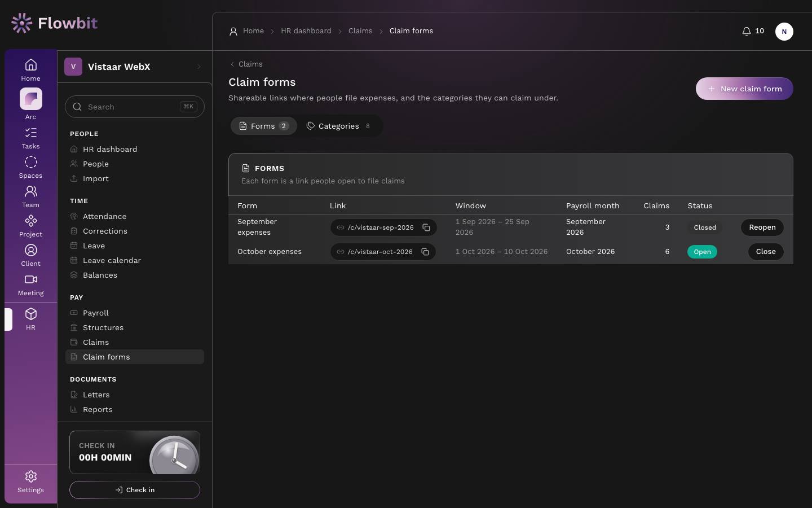
Task: Open Balances in the sidebar
Action: click(x=134, y=275)
